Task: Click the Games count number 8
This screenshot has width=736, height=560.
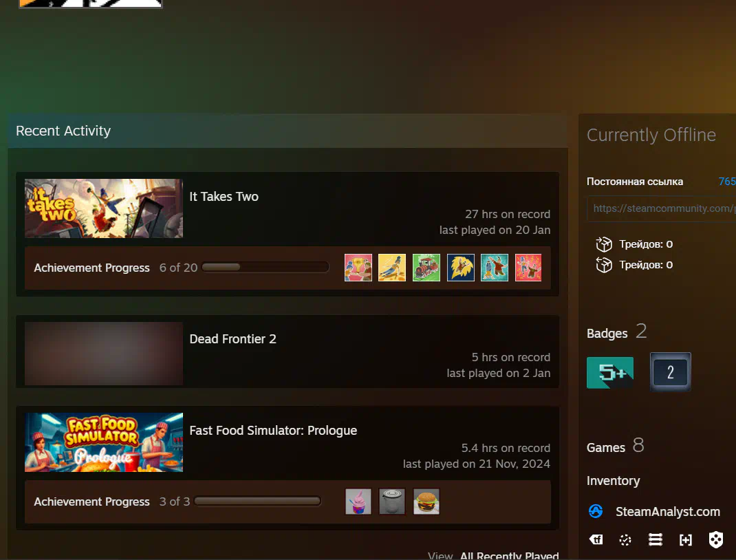Action: click(x=638, y=445)
